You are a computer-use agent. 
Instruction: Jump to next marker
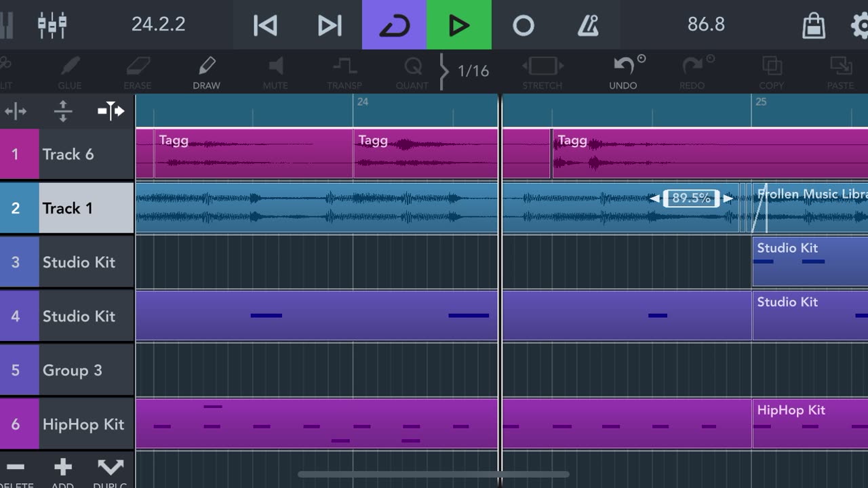[330, 25]
